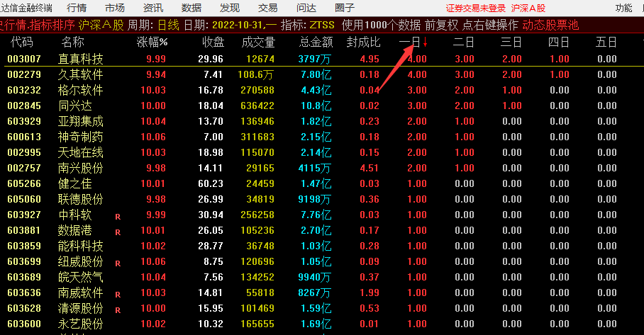Click the R marker beside 清源股份
644x335 pixels.
118,310
